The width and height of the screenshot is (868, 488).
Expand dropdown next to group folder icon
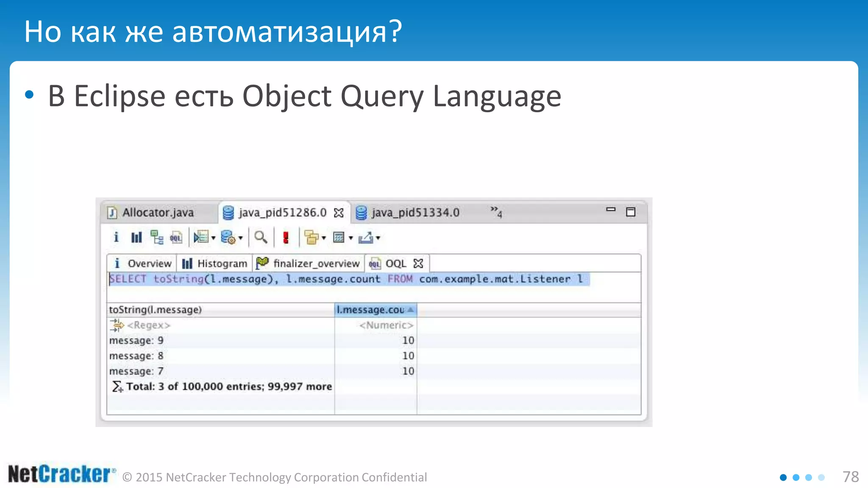click(x=323, y=238)
